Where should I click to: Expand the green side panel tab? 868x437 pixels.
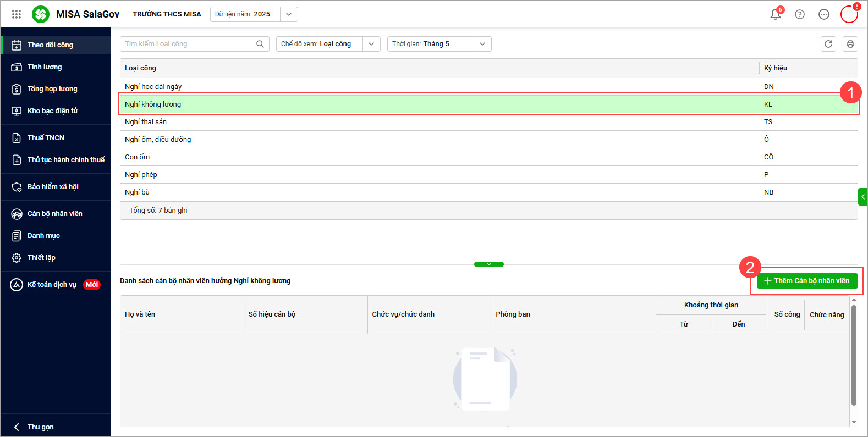pyautogui.click(x=862, y=196)
